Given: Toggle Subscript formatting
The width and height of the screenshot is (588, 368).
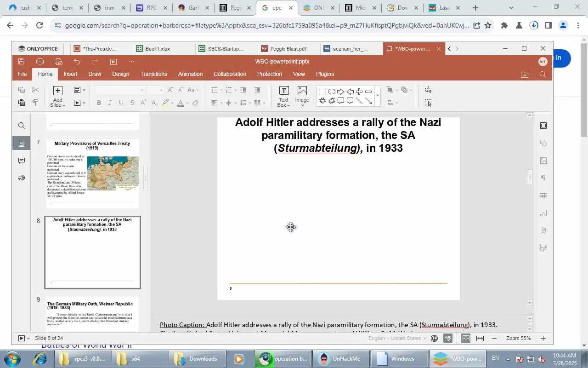Looking at the screenshot, I should click(x=155, y=103).
